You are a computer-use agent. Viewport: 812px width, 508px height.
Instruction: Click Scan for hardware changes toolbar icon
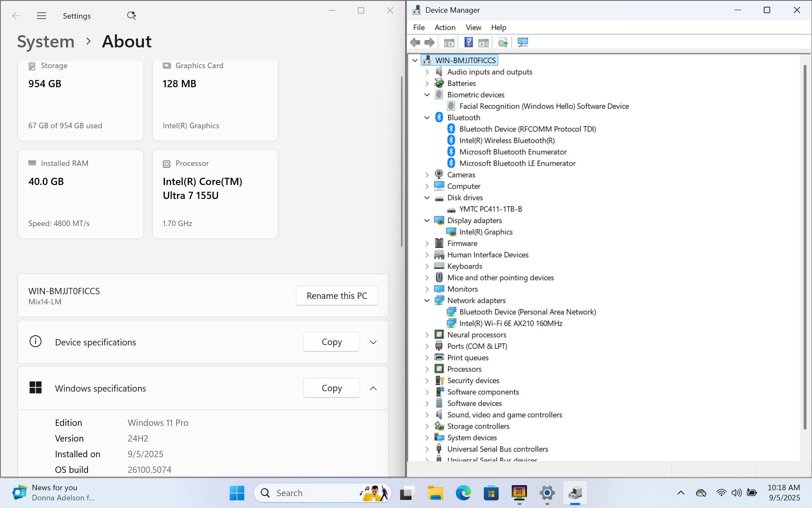pyautogui.click(x=523, y=42)
